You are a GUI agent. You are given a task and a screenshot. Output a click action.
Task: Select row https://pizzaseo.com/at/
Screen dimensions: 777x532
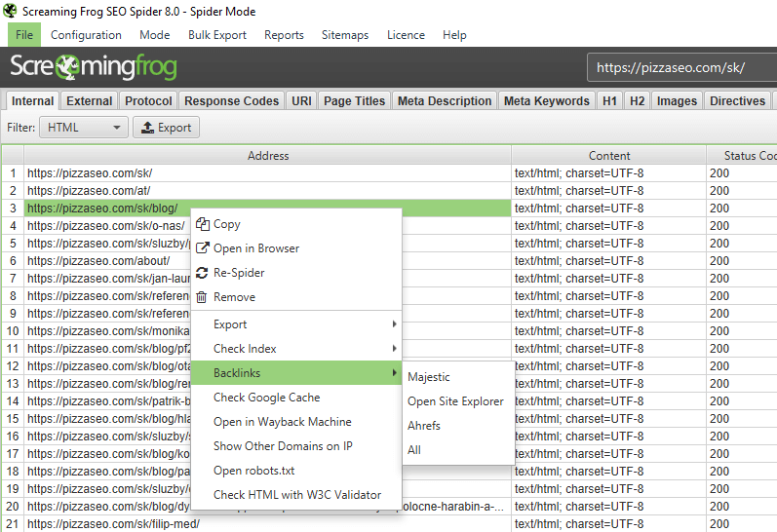click(267, 191)
